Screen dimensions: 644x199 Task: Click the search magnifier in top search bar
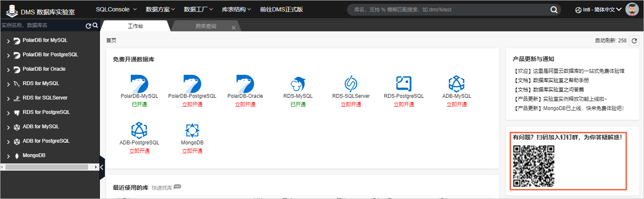pos(553,10)
